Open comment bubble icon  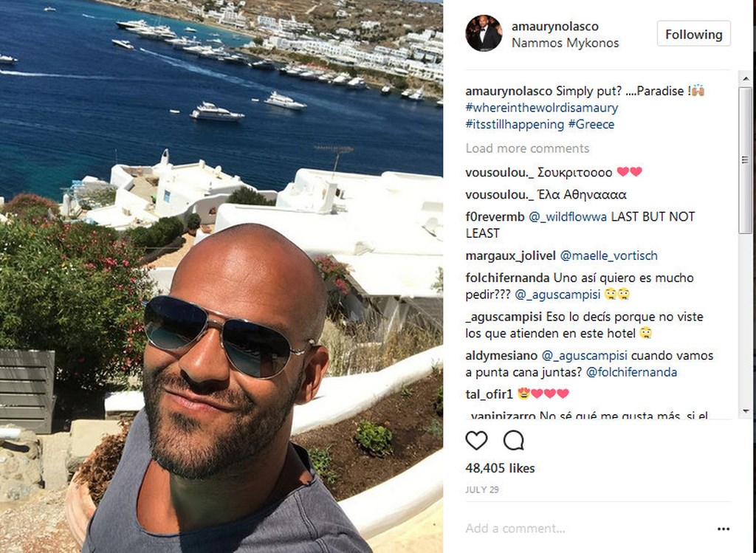(514, 440)
